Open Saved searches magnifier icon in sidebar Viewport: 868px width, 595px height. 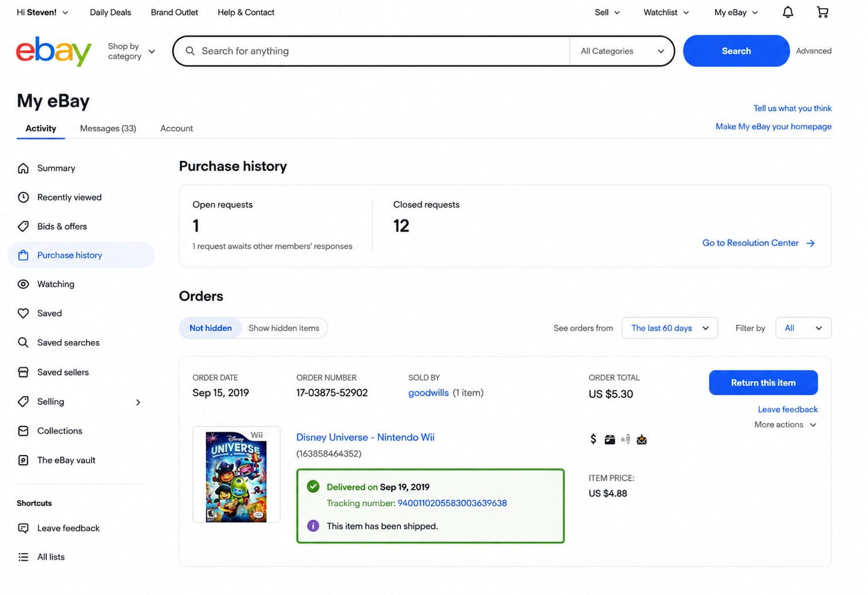click(23, 342)
